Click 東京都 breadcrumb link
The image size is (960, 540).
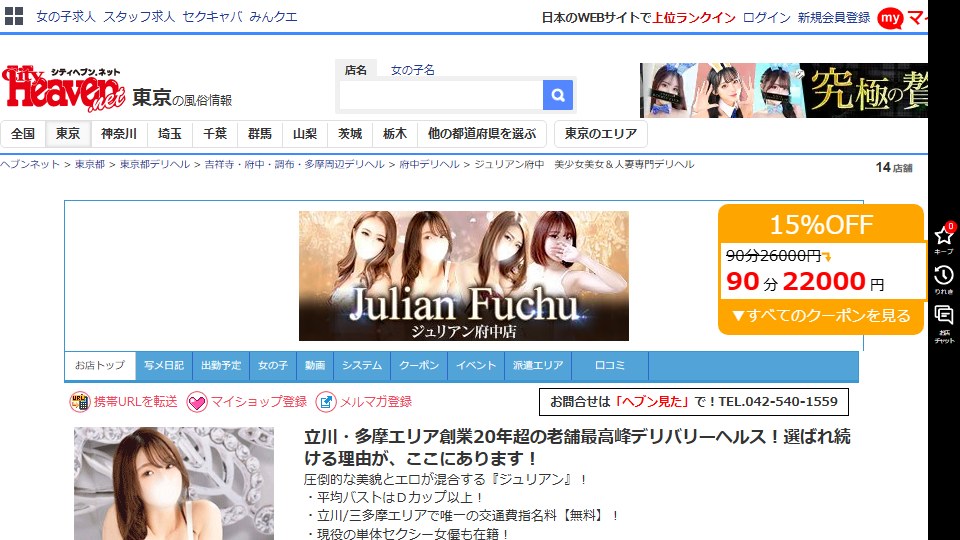[x=90, y=164]
